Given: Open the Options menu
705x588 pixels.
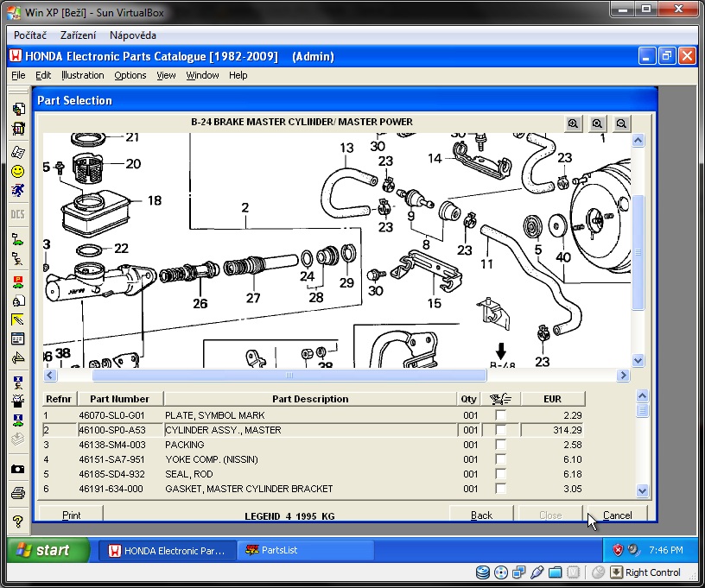Looking at the screenshot, I should click(130, 75).
